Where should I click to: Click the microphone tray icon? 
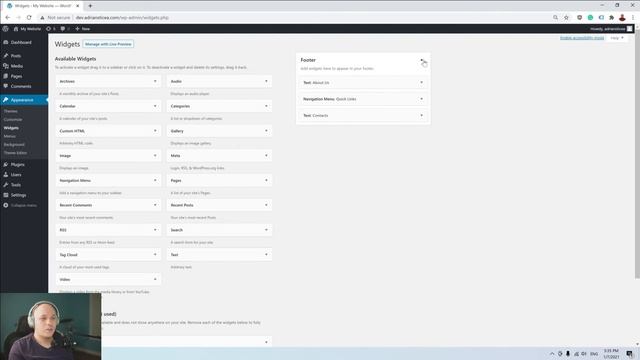(568, 354)
